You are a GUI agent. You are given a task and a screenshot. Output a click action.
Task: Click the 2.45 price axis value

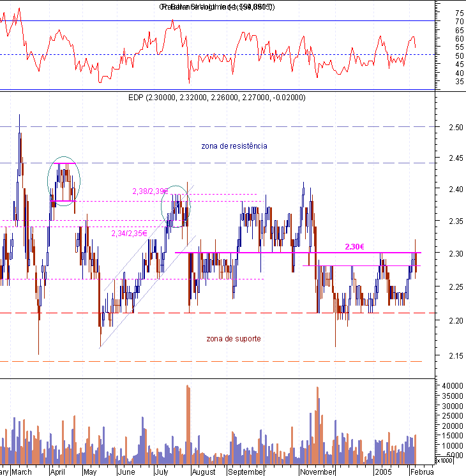456,158
